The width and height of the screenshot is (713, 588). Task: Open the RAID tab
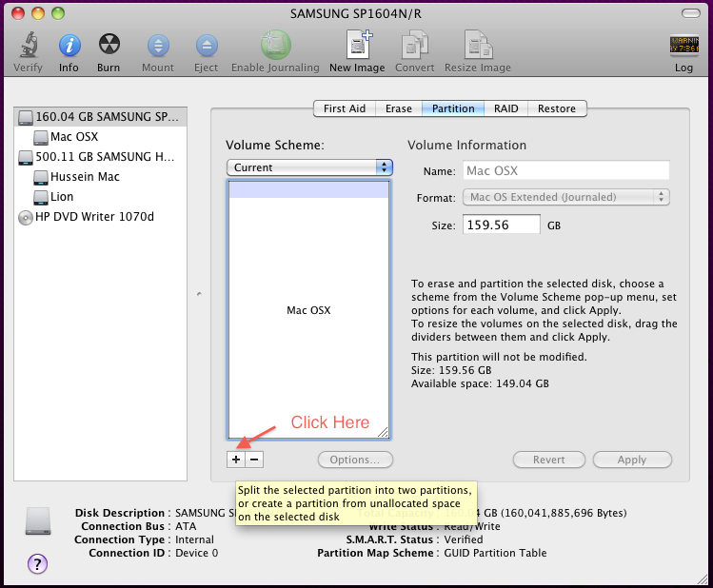[x=506, y=108]
